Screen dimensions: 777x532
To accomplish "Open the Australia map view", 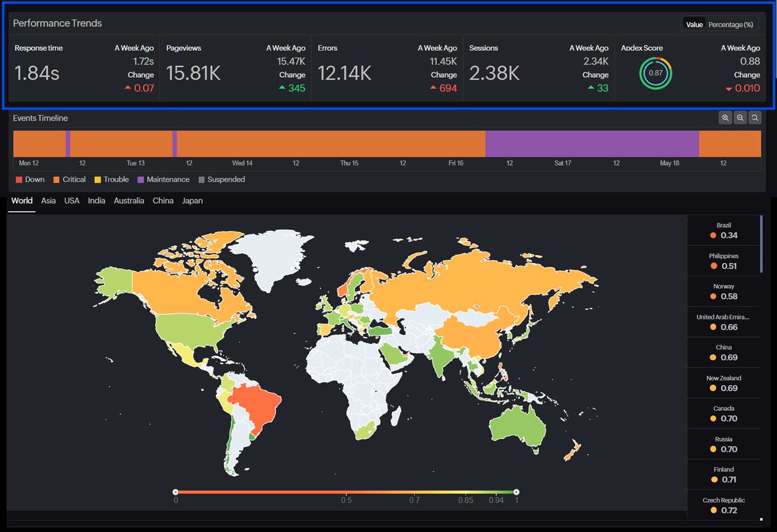I will (129, 201).
